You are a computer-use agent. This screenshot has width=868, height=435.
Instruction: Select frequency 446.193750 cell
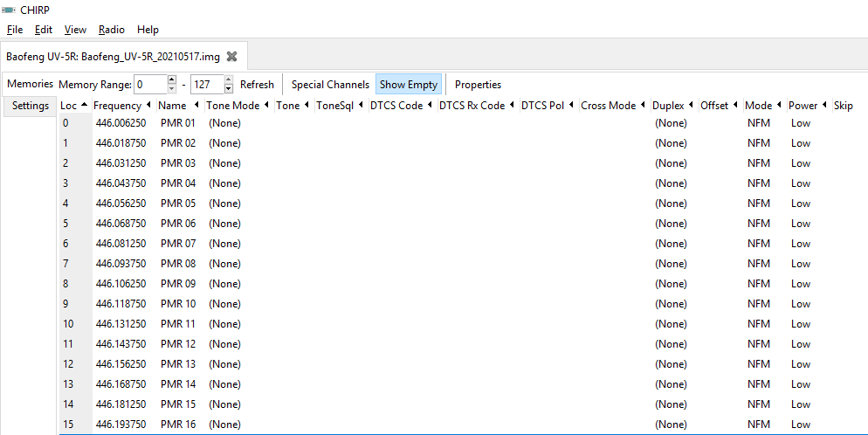[121, 425]
